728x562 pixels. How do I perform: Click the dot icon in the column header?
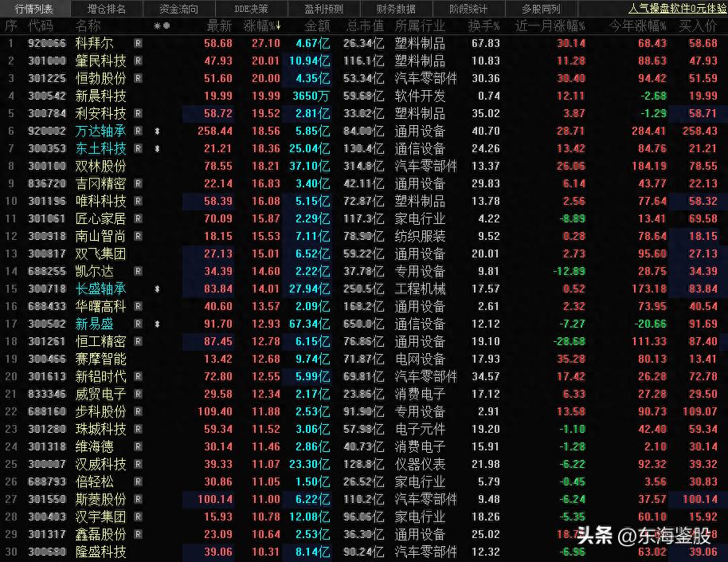pos(166,25)
